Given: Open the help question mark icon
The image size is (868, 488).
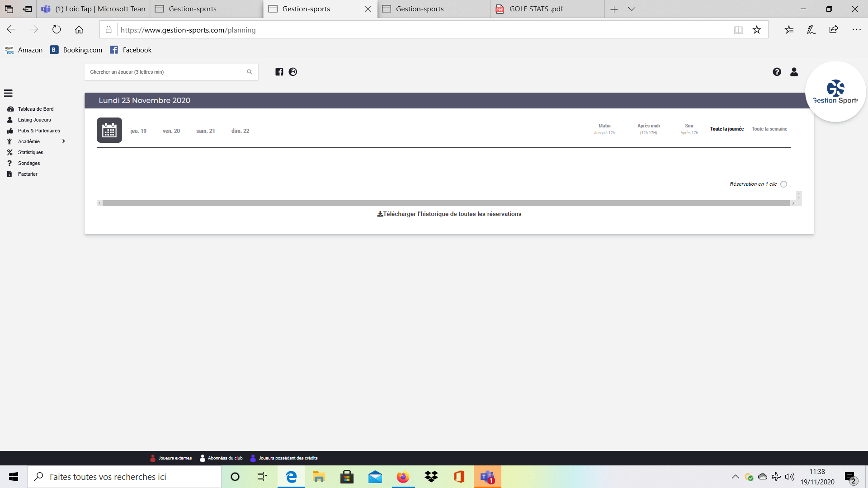Looking at the screenshot, I should tap(777, 72).
